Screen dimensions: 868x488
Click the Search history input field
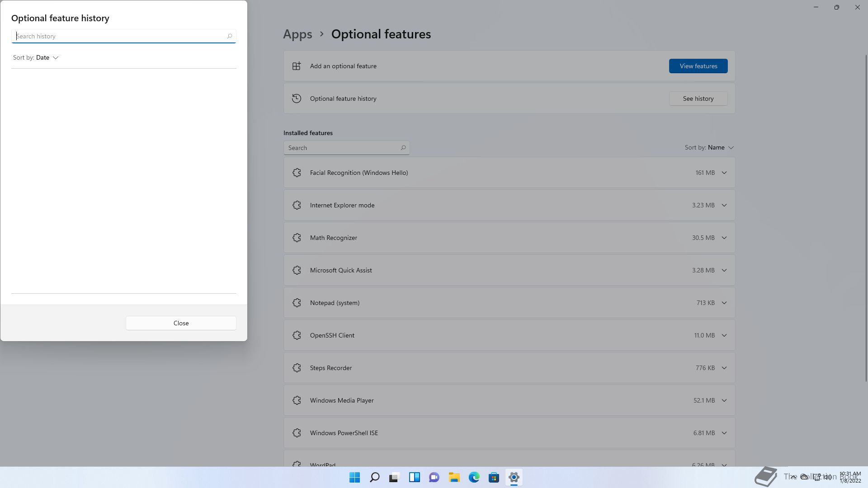point(123,36)
